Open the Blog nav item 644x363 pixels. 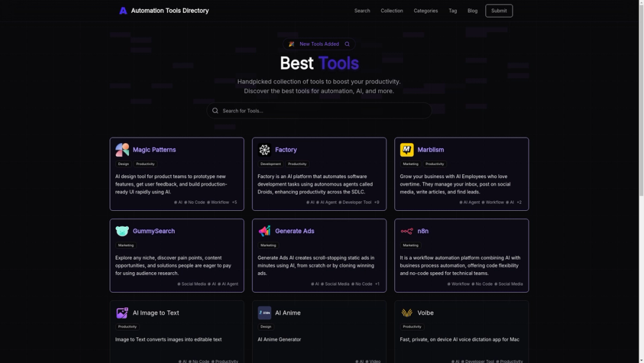click(x=472, y=11)
